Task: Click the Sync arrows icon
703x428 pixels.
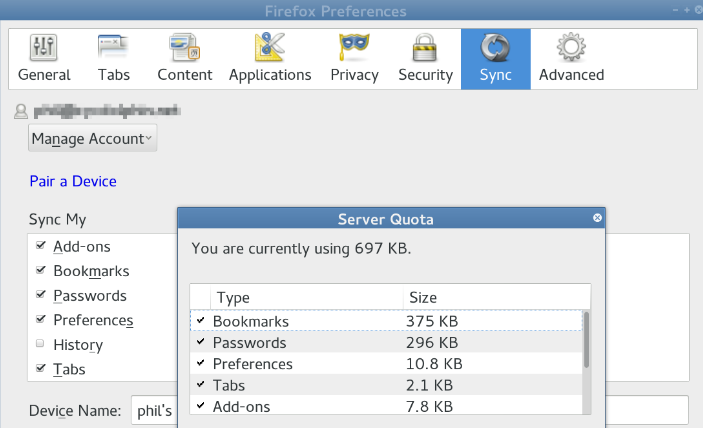Action: [x=495, y=47]
